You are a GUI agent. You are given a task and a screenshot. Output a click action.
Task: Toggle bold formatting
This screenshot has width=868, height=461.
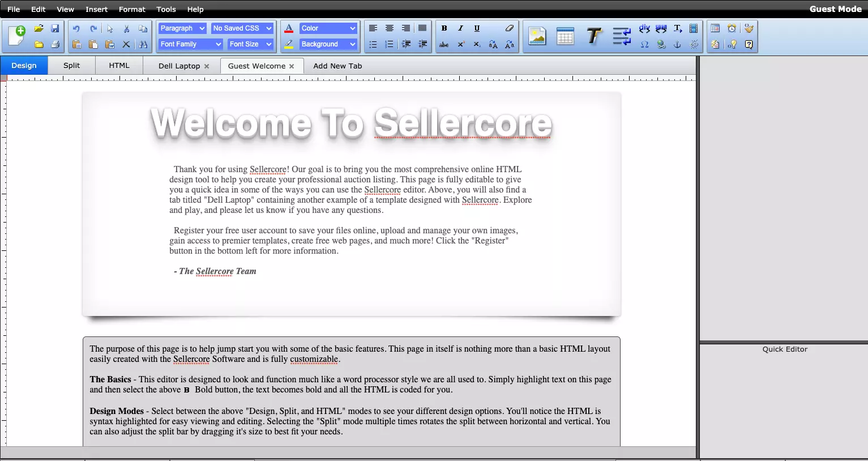coord(444,28)
